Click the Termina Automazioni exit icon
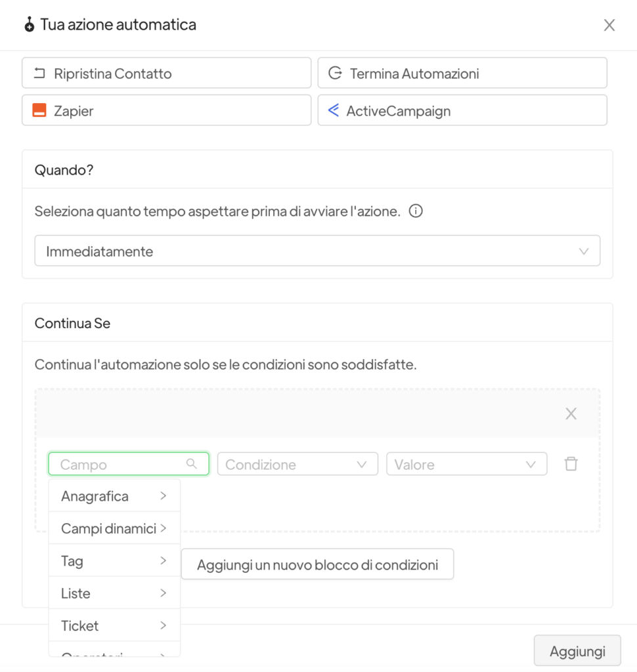 335,73
